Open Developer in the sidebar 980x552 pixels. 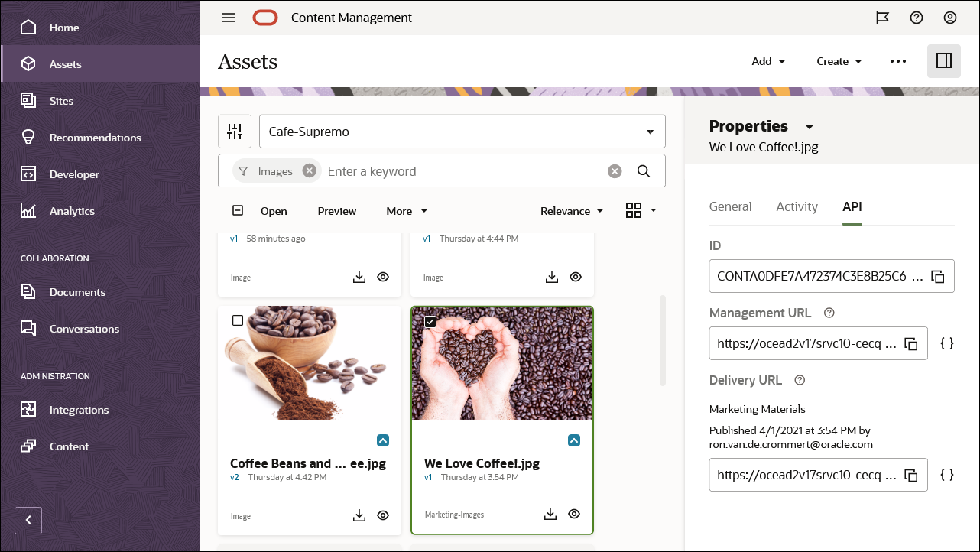[x=100, y=174]
